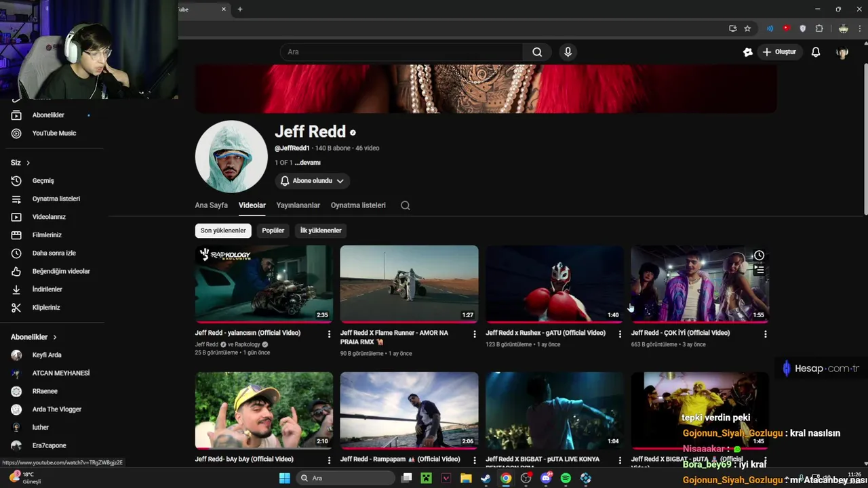The height and width of the screenshot is (488, 868).
Task: Click Jeff Redd channel profile picture
Action: point(231,157)
